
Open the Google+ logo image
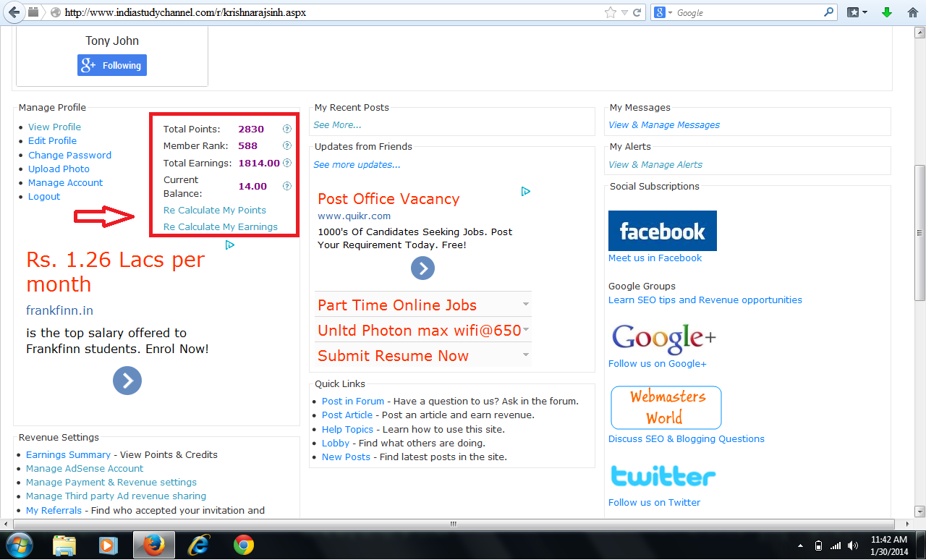[x=663, y=339]
